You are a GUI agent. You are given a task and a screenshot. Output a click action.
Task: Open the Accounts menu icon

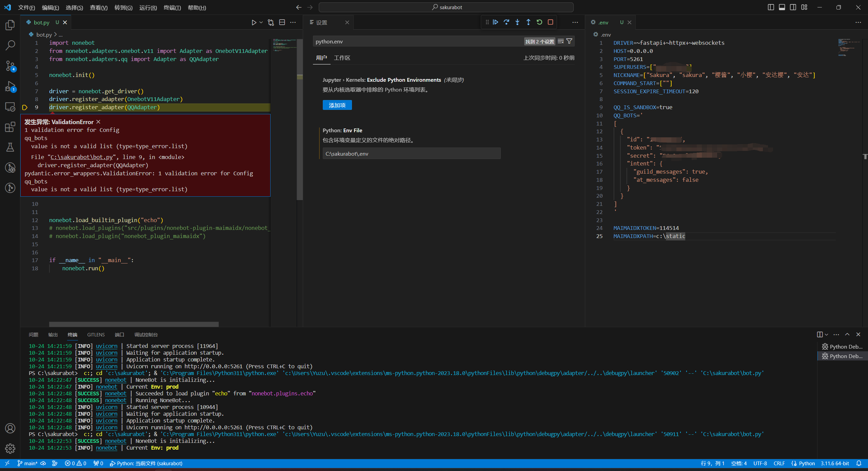(10, 428)
